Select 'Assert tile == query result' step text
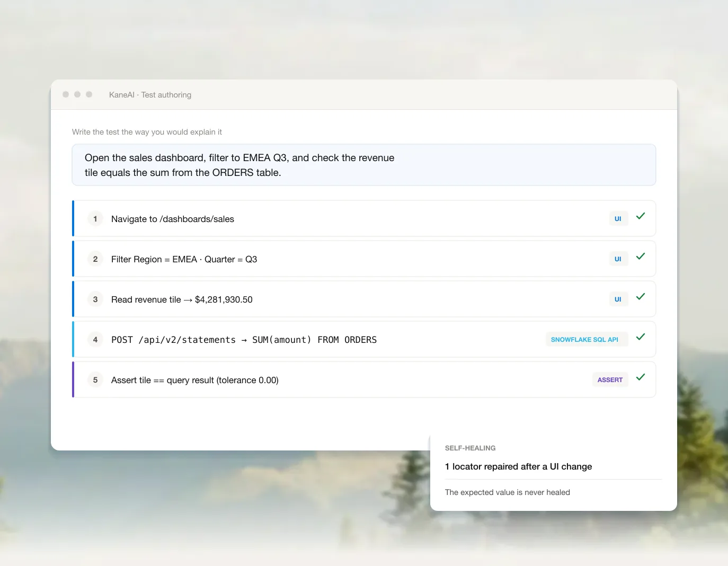The width and height of the screenshot is (728, 566). (195, 380)
